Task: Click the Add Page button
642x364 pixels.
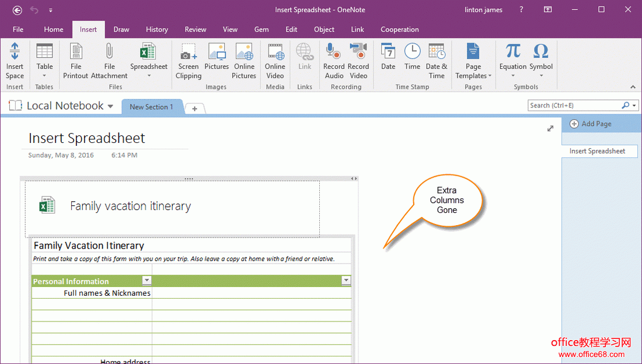Action: pos(591,124)
